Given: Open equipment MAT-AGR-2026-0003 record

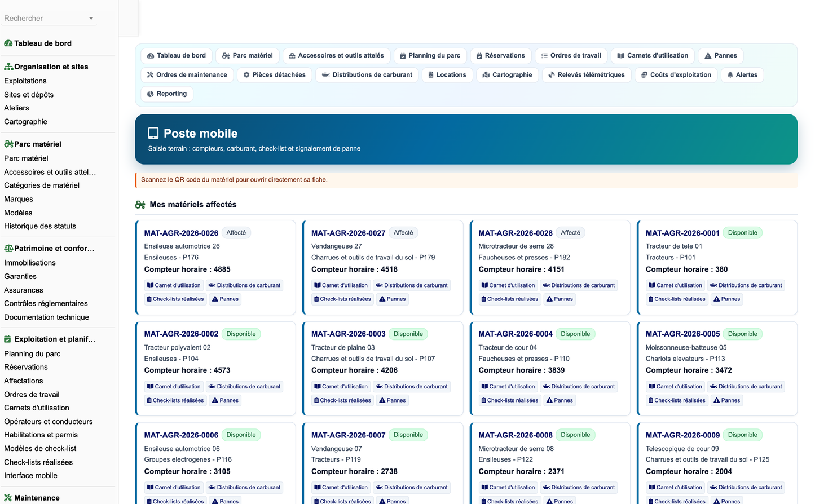Looking at the screenshot, I should pyautogui.click(x=349, y=334).
